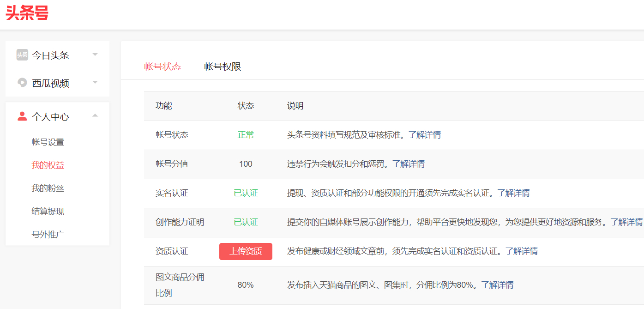Click the 功能 column header

(164, 106)
